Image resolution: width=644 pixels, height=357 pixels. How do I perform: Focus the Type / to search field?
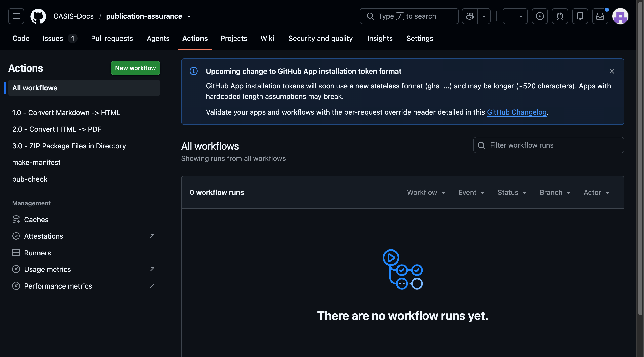409,16
